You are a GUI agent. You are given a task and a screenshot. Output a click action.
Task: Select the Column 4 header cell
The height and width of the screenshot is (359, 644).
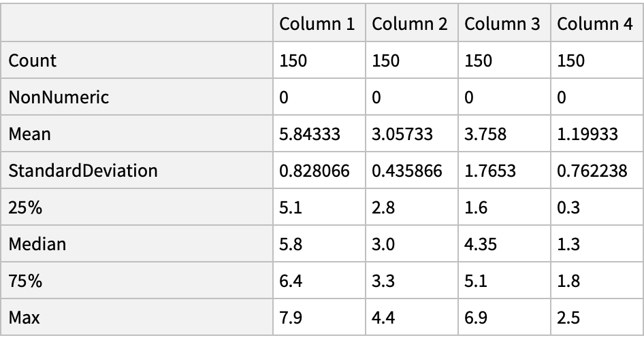594,24
